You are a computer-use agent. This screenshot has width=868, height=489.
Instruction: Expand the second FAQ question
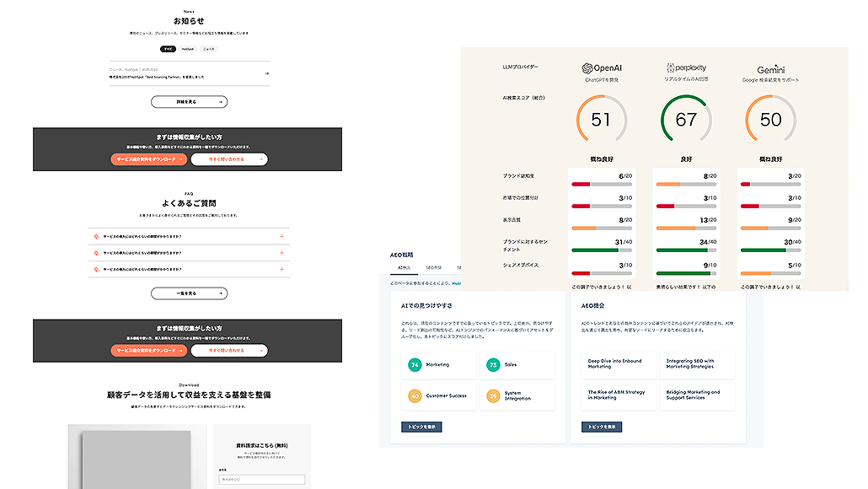(x=281, y=253)
